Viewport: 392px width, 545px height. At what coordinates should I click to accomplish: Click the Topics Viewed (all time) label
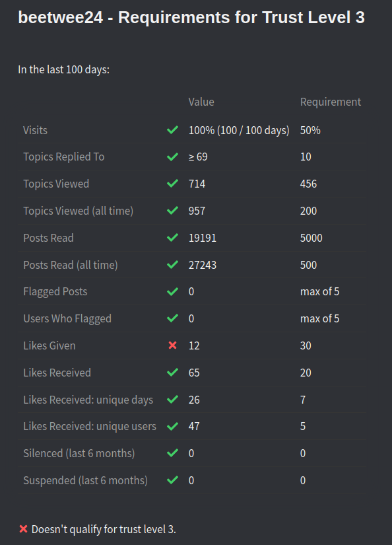tap(78, 211)
